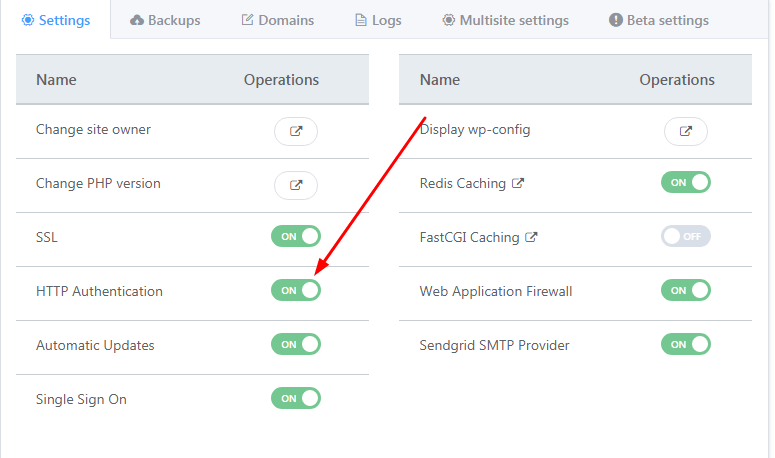Click the exclamation icon on Beta settings
775x458 pixels.
point(615,20)
